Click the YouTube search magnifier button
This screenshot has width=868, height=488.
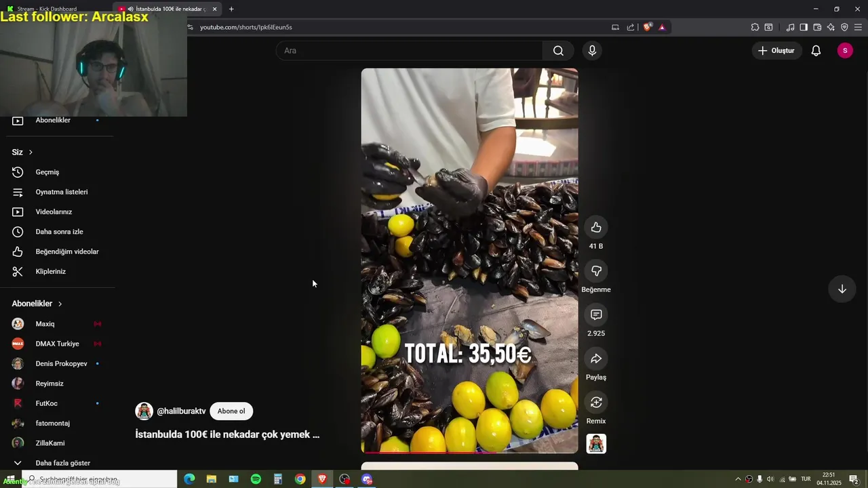pyautogui.click(x=558, y=51)
